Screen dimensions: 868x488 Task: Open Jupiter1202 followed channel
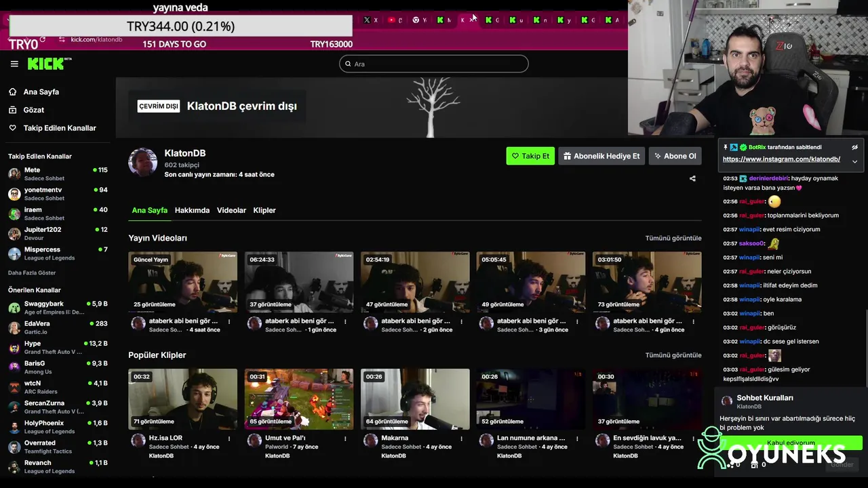pos(57,234)
